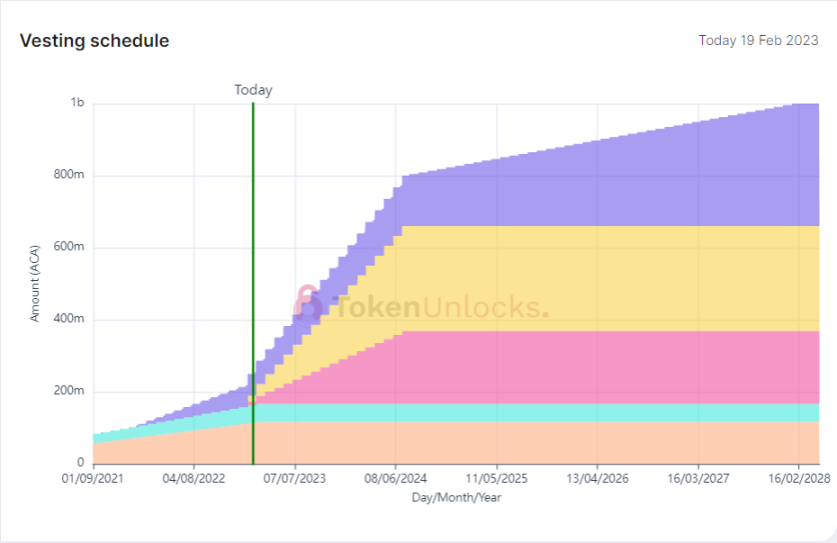Image resolution: width=837 pixels, height=543 pixels.
Task: Click the teal band of the chart
Action: click(600, 411)
